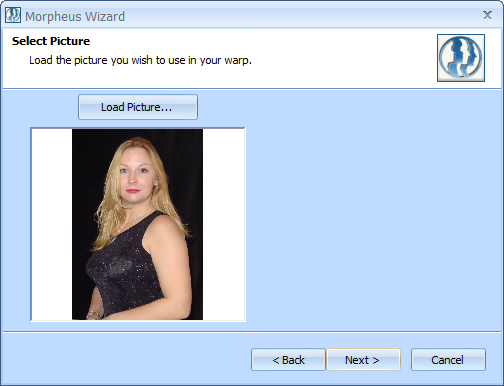Screen dimensions: 504x386
Task: Cancel the Morpheus Wizard
Action: [x=448, y=360]
